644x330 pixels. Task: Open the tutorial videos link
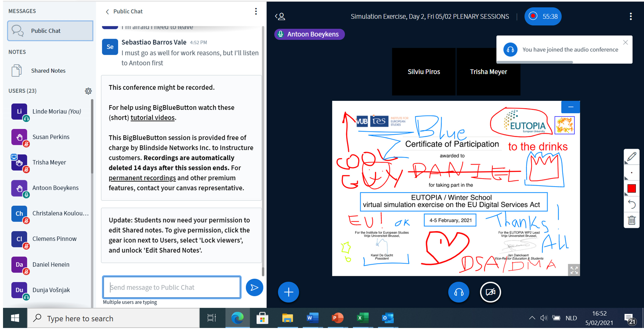[152, 117]
